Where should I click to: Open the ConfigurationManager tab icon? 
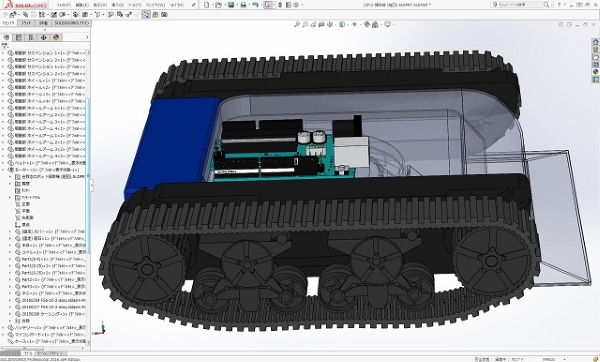(x=31, y=38)
